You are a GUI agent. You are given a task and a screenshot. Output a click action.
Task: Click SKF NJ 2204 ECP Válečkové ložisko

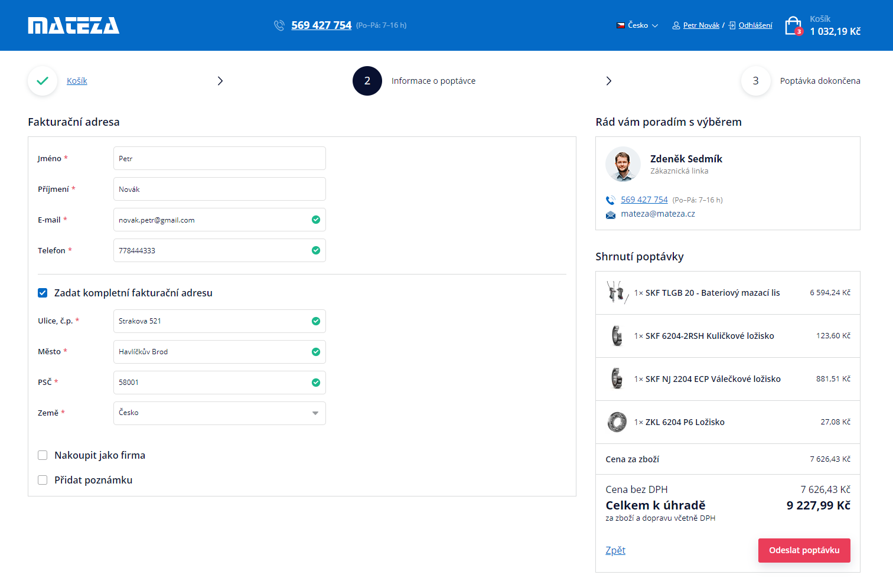tap(713, 379)
